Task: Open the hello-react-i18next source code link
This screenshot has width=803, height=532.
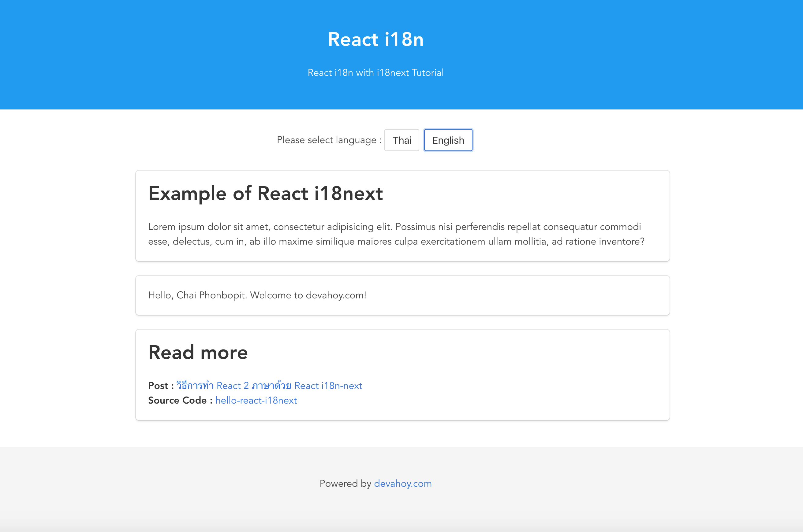Action: [256, 400]
